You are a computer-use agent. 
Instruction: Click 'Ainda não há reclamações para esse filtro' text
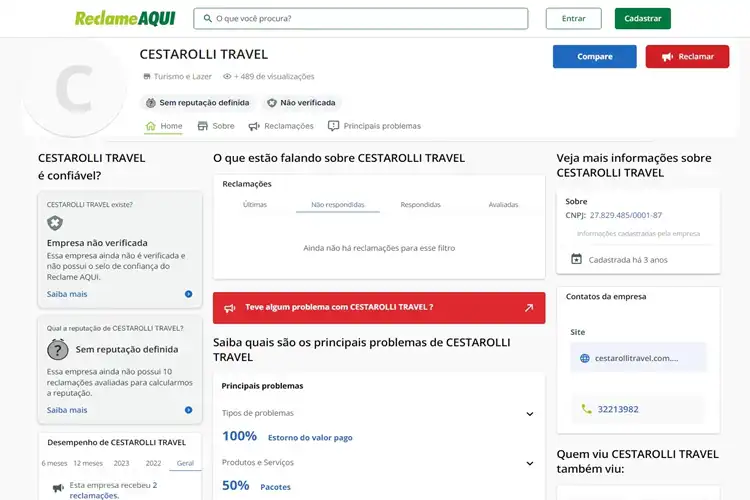[x=379, y=248]
